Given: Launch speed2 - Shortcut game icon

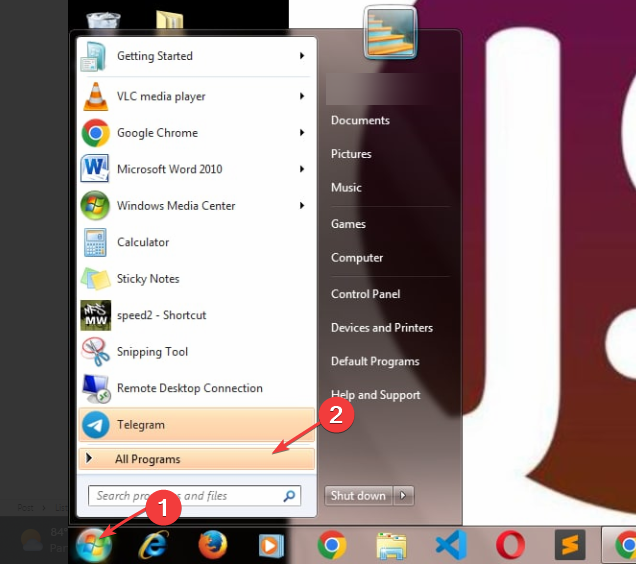Looking at the screenshot, I should [96, 315].
